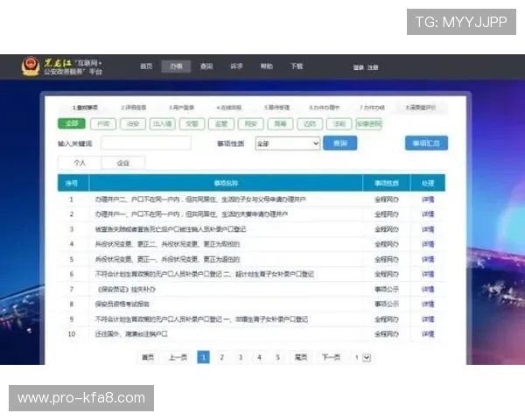The height and width of the screenshot is (420, 525).
Task: Click the blue 事项汇总 button
Action: pos(426,143)
